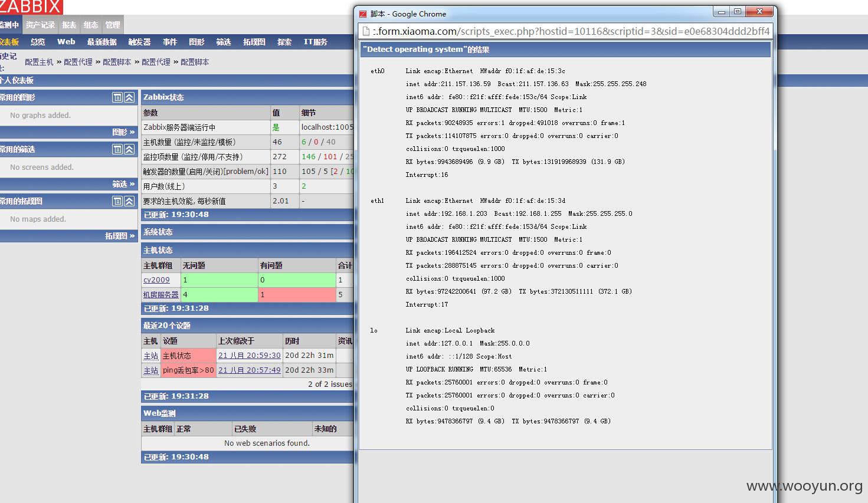The image size is (868, 503).
Task: Select Web in the submenu
Action: tap(66, 42)
